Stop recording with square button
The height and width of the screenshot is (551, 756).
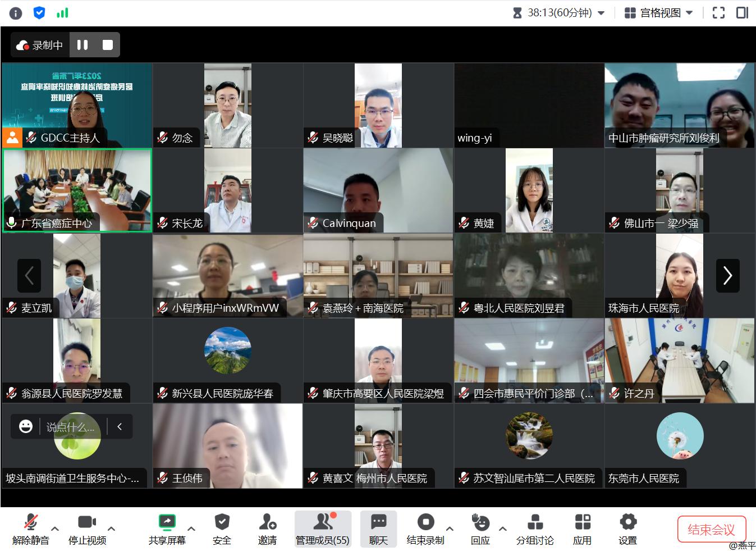[x=108, y=45]
